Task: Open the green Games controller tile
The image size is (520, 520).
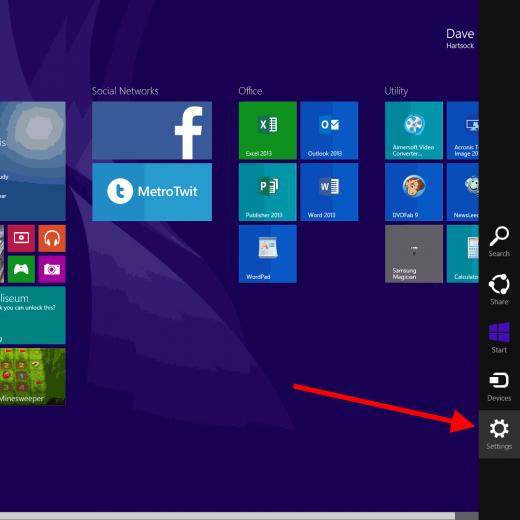Action: pyautogui.click(x=21, y=269)
